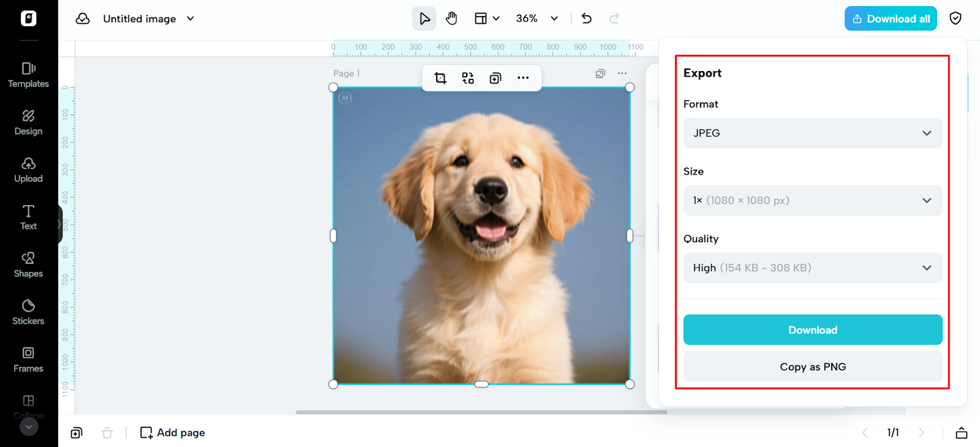Switch to the Stickers sidebar tab

(x=28, y=312)
